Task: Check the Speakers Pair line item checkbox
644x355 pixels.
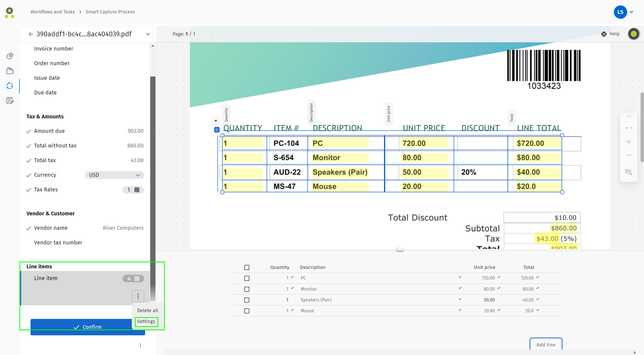Action: click(246, 299)
